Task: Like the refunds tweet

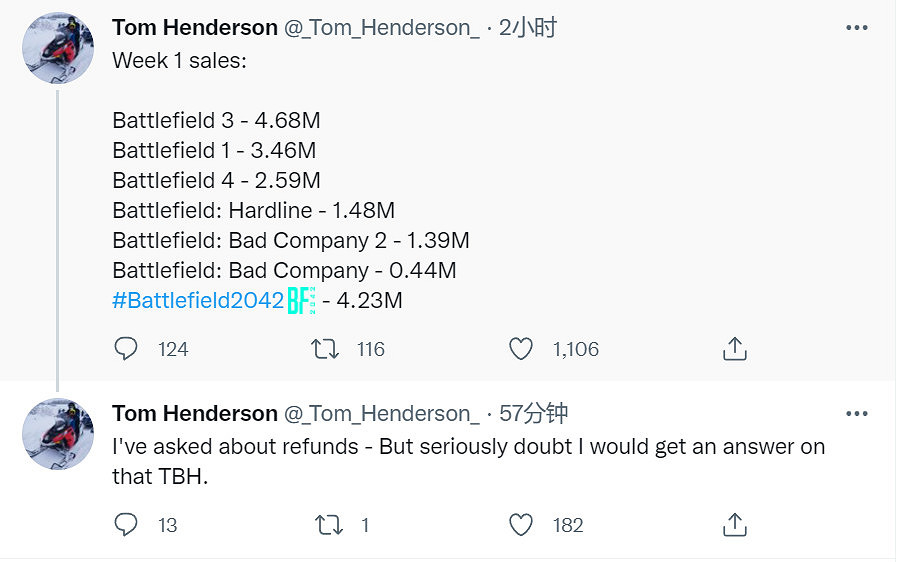Action: click(x=521, y=525)
